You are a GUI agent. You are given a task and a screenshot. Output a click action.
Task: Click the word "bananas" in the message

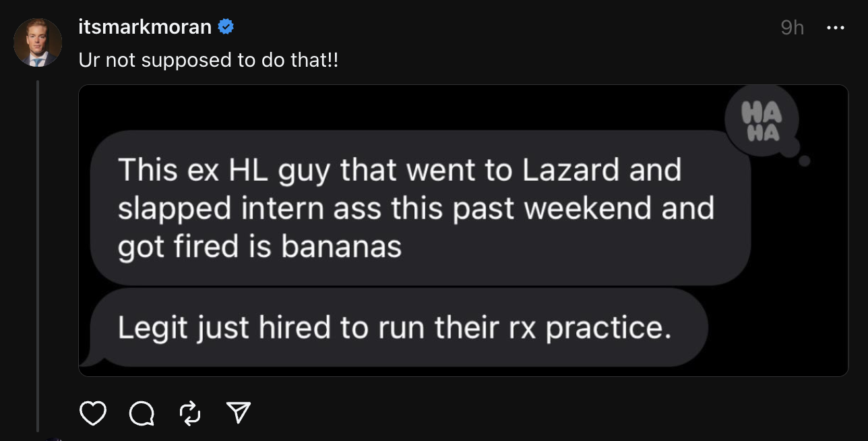[x=341, y=248]
